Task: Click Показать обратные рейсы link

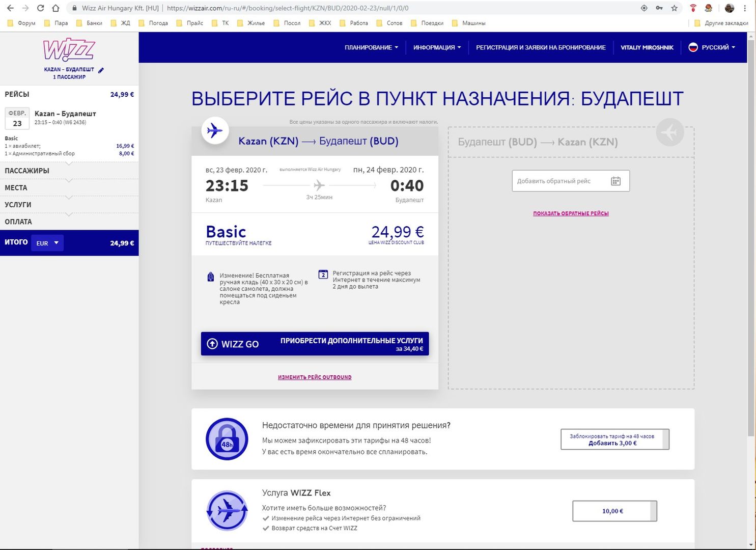Action: [x=571, y=213]
